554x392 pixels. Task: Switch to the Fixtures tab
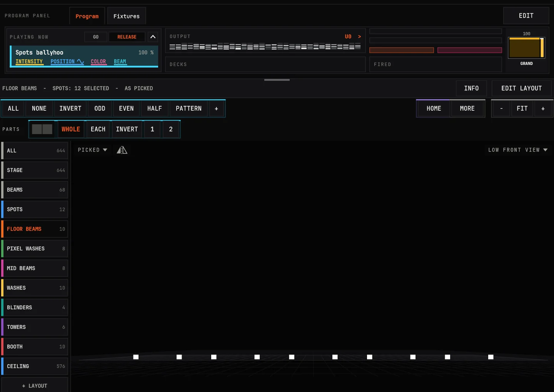pos(127,16)
